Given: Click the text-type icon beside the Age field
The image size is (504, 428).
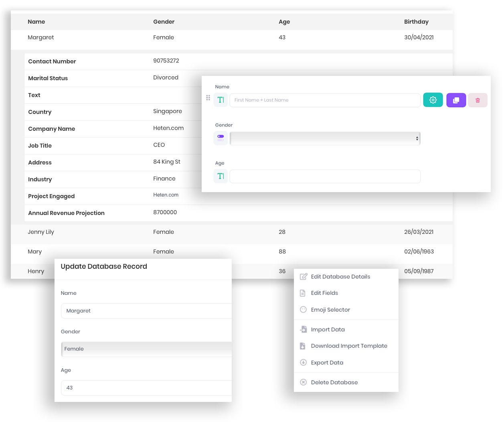Looking at the screenshot, I should tap(221, 176).
